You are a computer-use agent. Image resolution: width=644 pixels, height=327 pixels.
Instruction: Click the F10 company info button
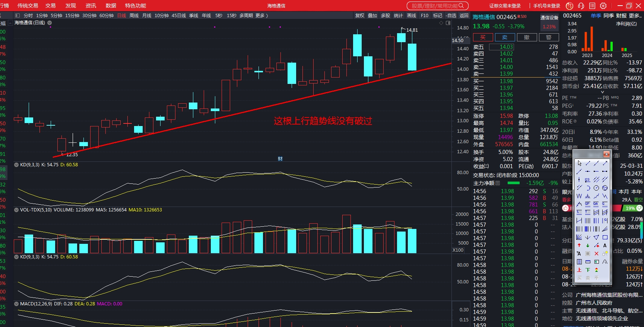425,15
